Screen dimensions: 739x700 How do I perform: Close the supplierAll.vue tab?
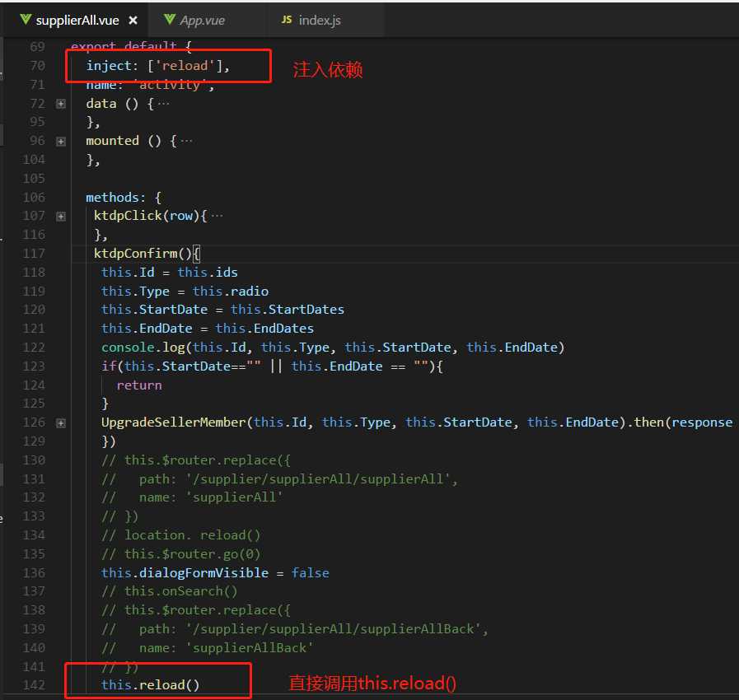pos(133,21)
